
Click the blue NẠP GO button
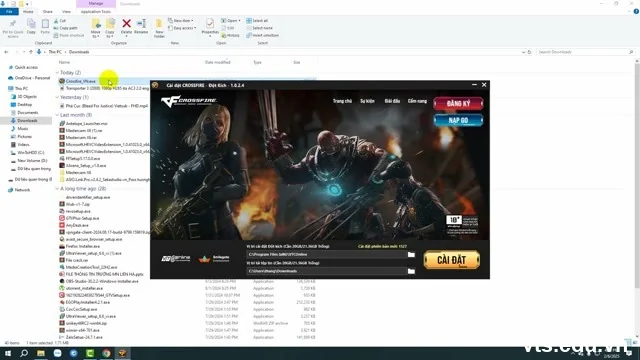pyautogui.click(x=458, y=120)
